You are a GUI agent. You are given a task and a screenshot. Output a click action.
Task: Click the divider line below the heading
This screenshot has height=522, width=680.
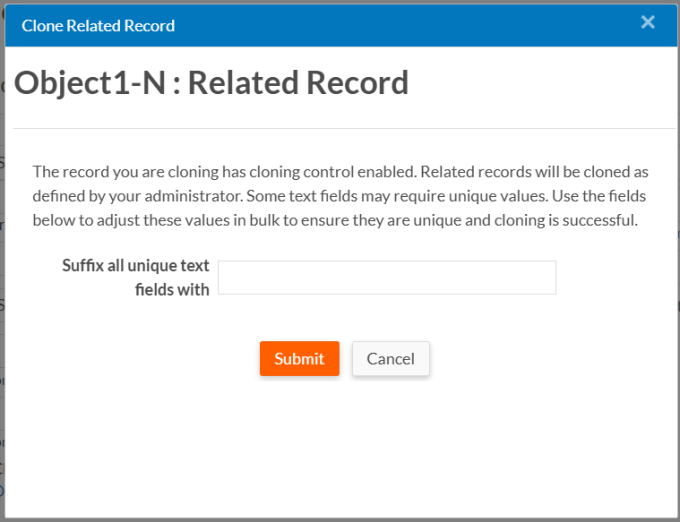point(340,128)
